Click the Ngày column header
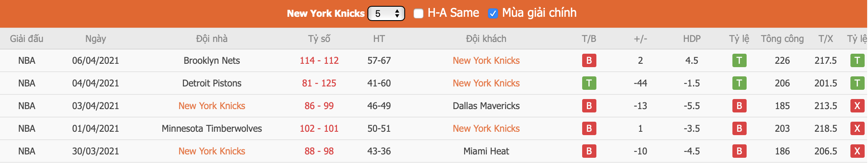The height and width of the screenshot is (167, 868). (x=95, y=39)
